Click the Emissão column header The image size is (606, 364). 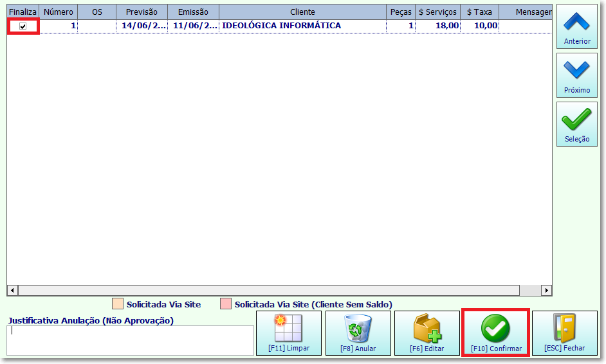(x=193, y=12)
